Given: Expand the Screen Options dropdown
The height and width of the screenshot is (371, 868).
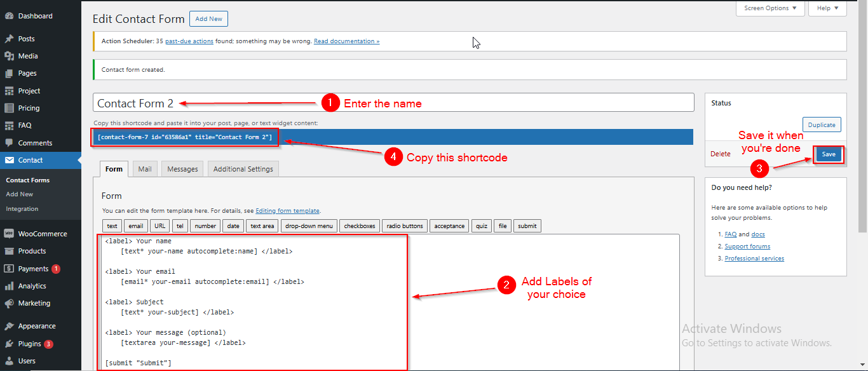Looking at the screenshot, I should coord(770,8).
